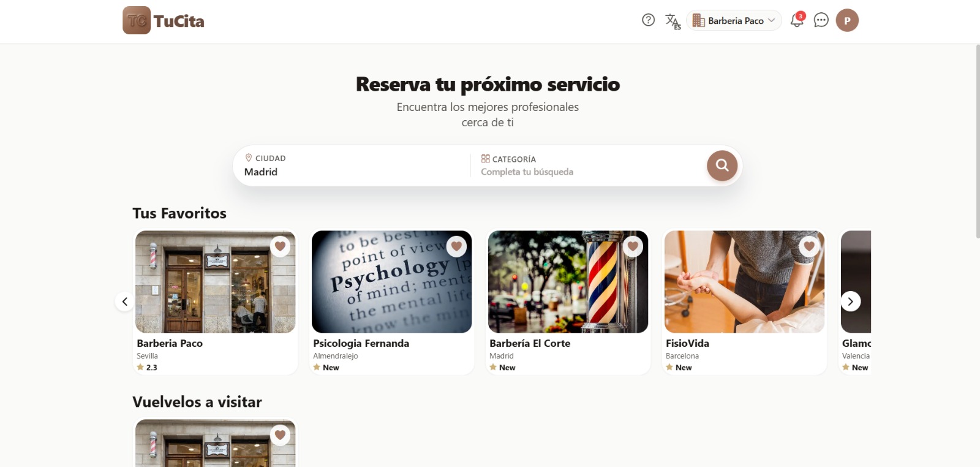Toggle favorite heart on Psicologia Fernanda card
Screen dimensions: 980x467
456,246
